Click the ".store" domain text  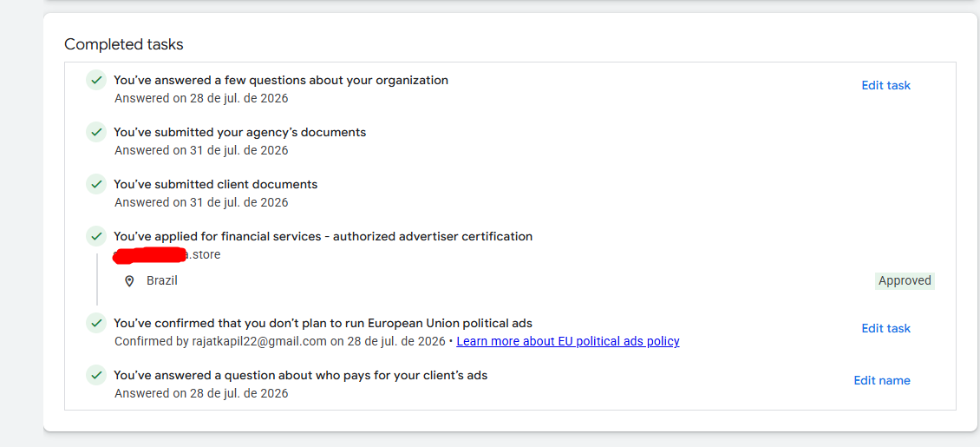coord(205,254)
